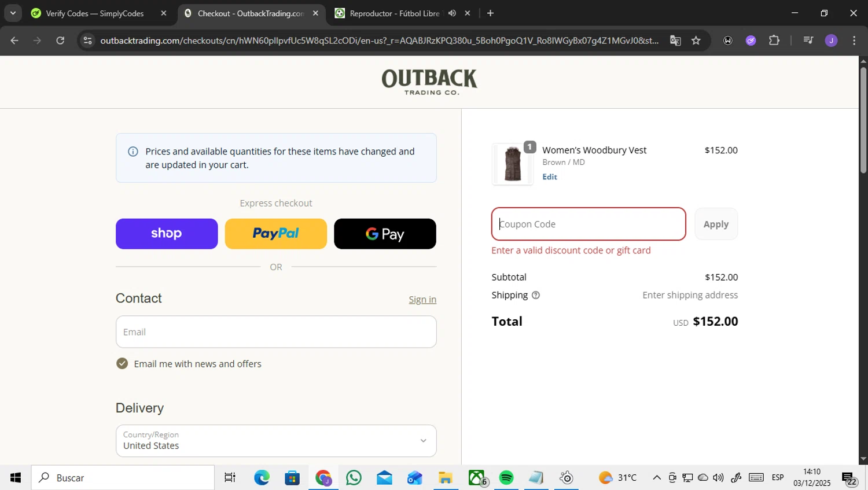Click the white circular W extension icon
868x490 pixels.
[x=728, y=40]
